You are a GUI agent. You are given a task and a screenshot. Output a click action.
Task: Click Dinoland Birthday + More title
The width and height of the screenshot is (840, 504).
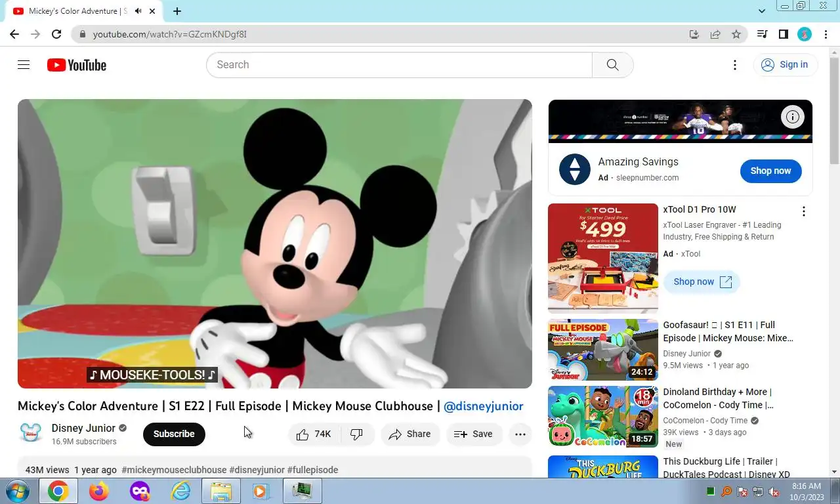pos(718,398)
